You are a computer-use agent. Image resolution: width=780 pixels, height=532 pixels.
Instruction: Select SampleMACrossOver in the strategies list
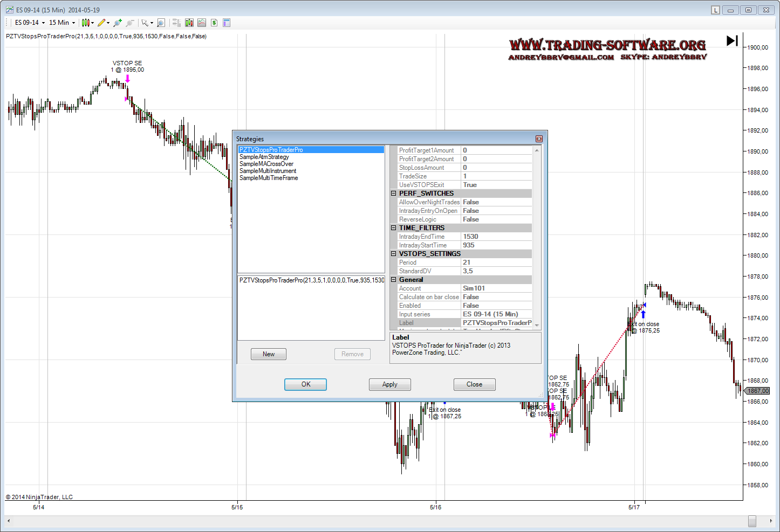click(x=266, y=164)
